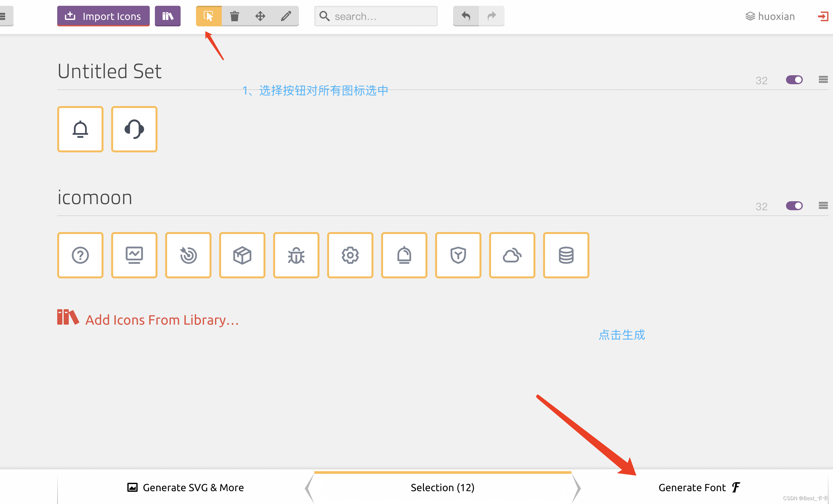
Task: Deselect the database icon
Action: (x=566, y=255)
